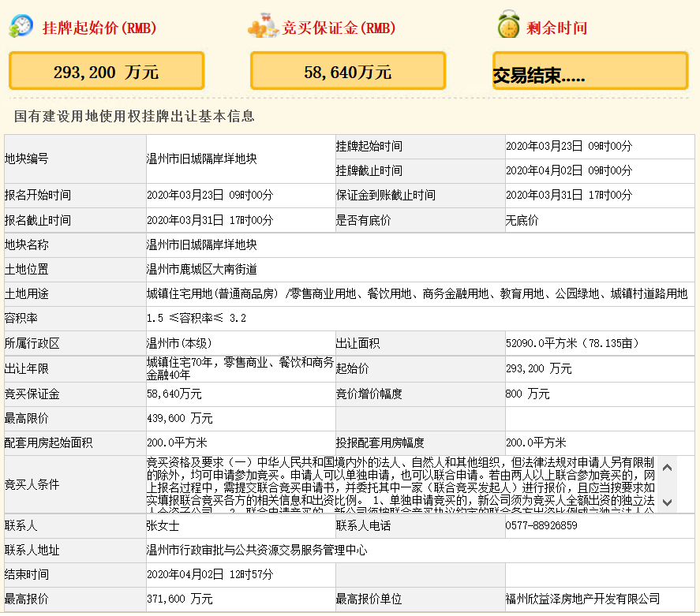The height and width of the screenshot is (616, 700).
Task: Click the 58,640万元 deposit box
Action: (x=348, y=71)
